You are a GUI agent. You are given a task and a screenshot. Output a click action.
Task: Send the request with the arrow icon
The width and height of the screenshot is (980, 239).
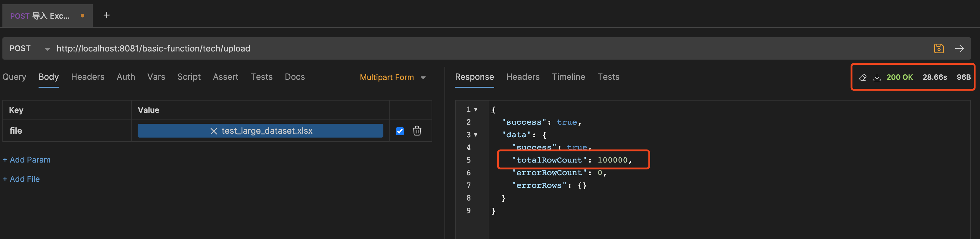click(x=959, y=48)
